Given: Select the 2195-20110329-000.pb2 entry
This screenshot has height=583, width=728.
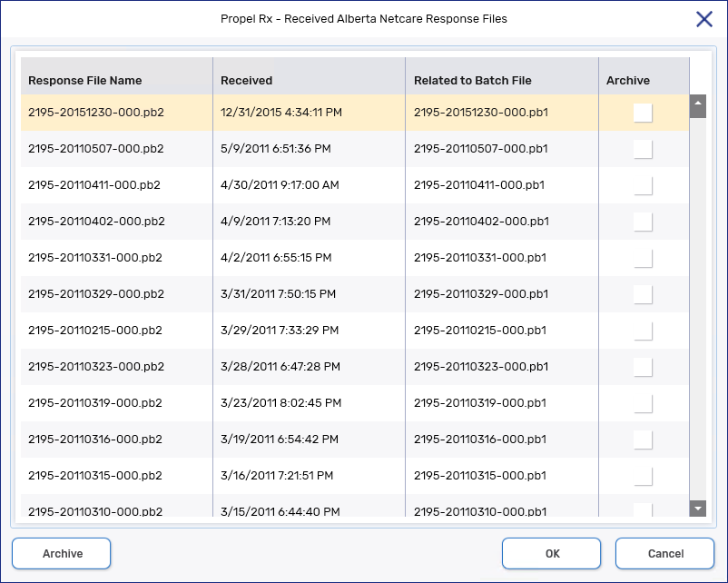Looking at the screenshot, I should [96, 293].
